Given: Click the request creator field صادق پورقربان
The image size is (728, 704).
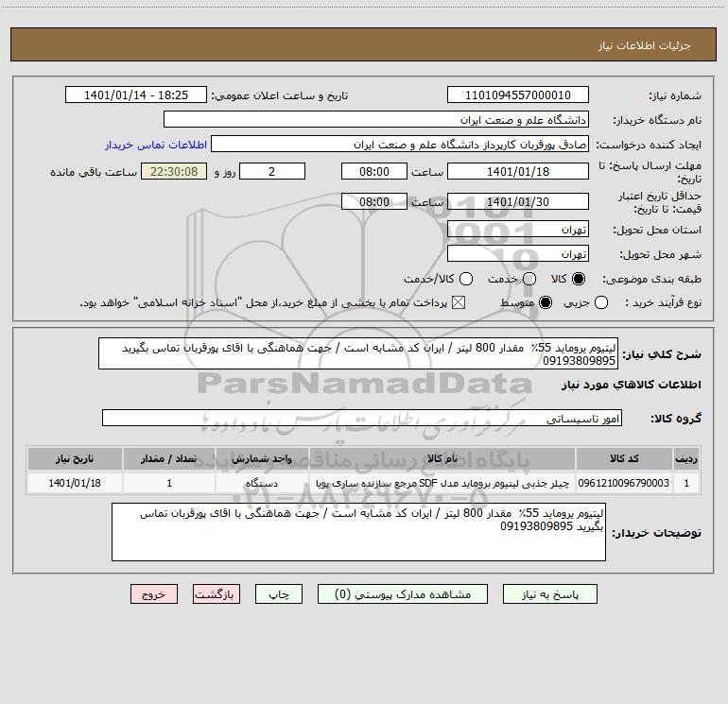Looking at the screenshot, I should (x=400, y=144).
